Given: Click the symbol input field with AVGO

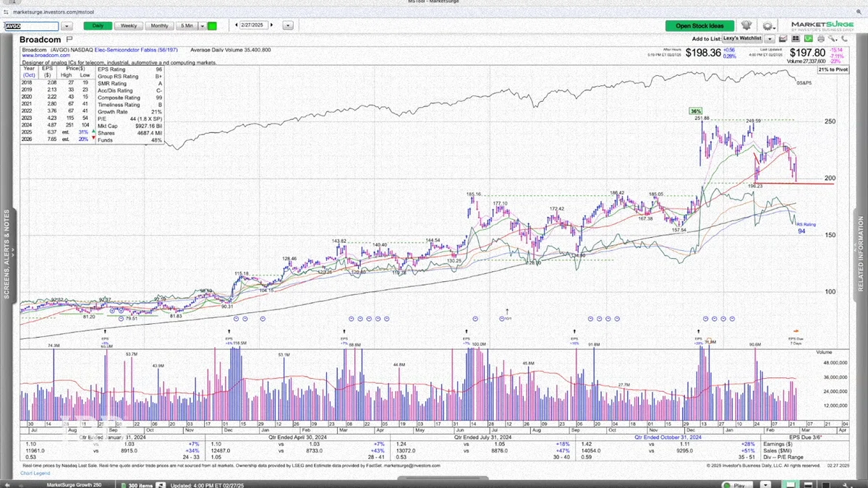Looking at the screenshot, I should pos(32,25).
